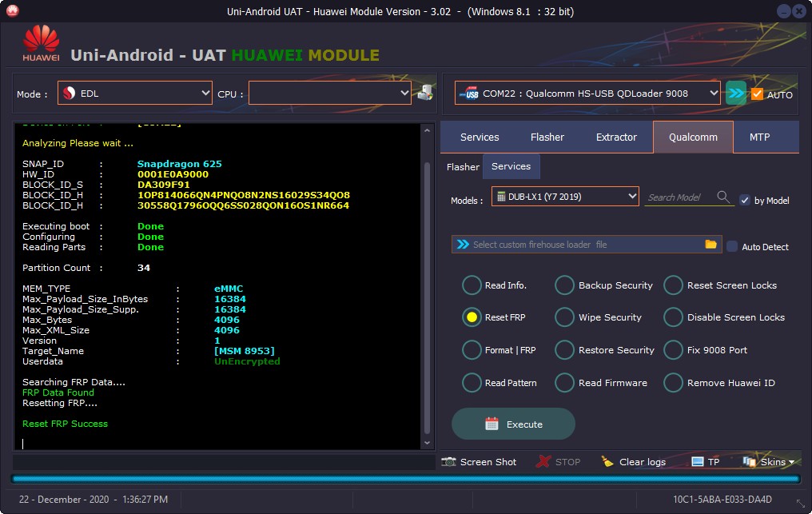Click the folder icon to browse for a firehose loader
The image size is (812, 514).
710,244
